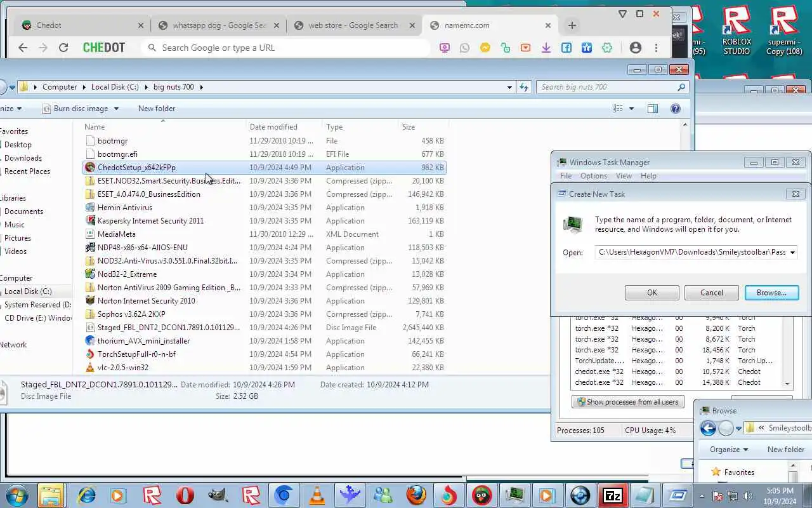This screenshot has width=812, height=508.
Task: Open Internet Explorer from the taskbar
Action: pos(86,495)
